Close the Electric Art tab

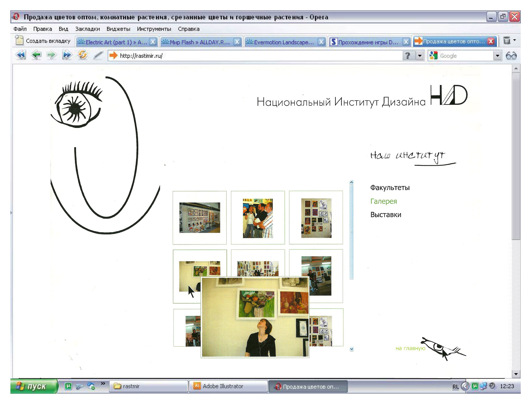[153, 42]
